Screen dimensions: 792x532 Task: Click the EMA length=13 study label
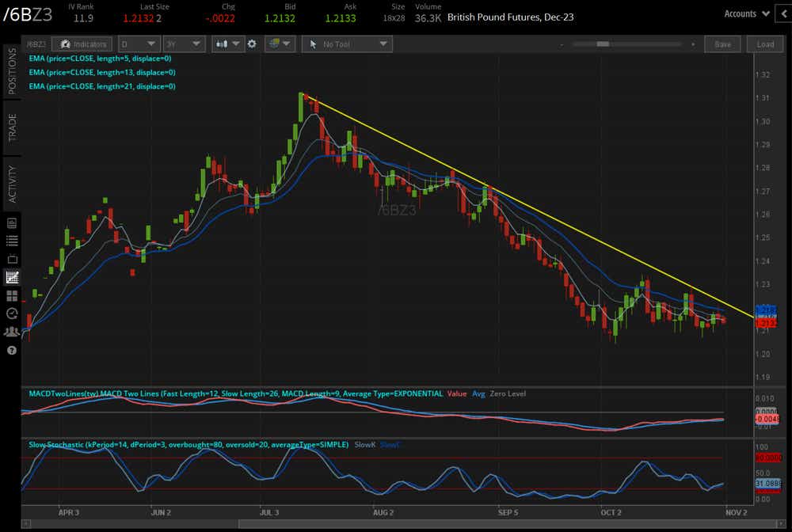102,73
